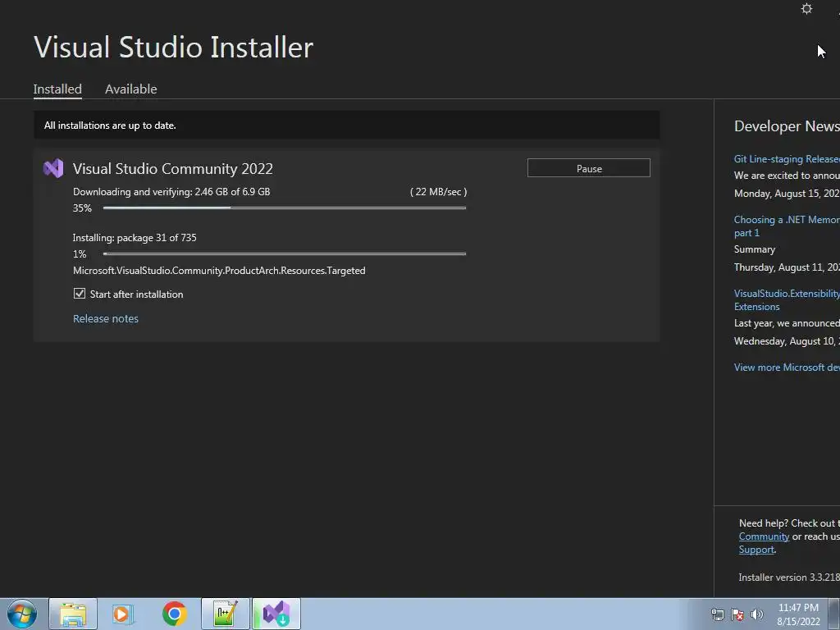Click the volume speaker tray icon

coord(757,614)
